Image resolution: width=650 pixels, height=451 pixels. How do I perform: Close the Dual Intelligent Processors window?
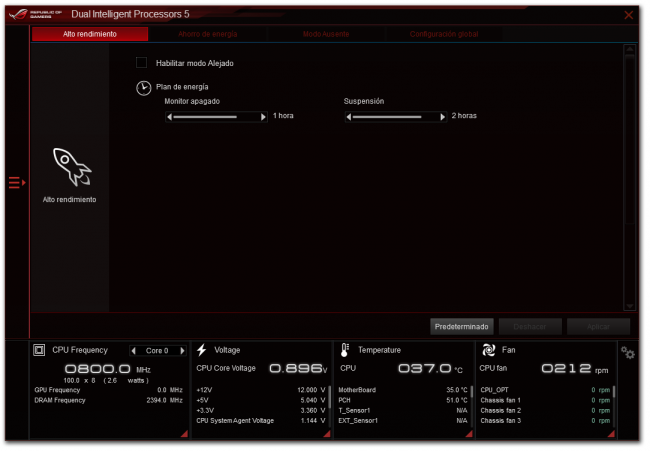(628, 15)
